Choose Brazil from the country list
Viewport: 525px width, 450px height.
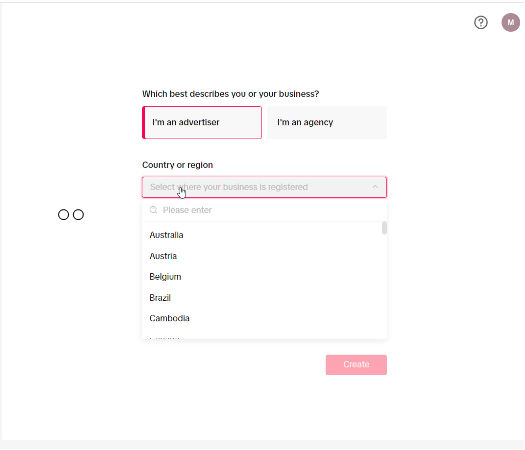tap(265, 297)
